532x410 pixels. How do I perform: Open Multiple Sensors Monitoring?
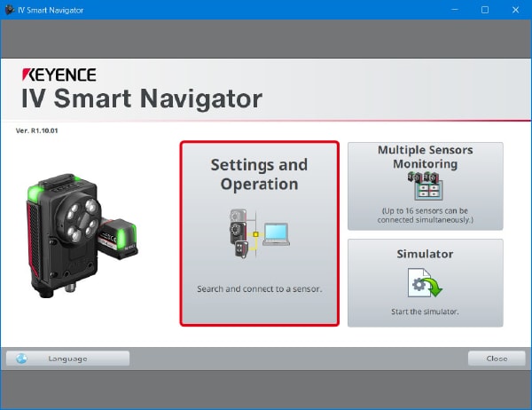tap(425, 185)
